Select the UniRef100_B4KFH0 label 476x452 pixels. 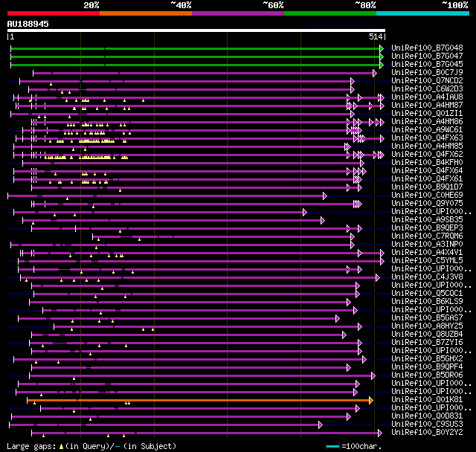427,163
